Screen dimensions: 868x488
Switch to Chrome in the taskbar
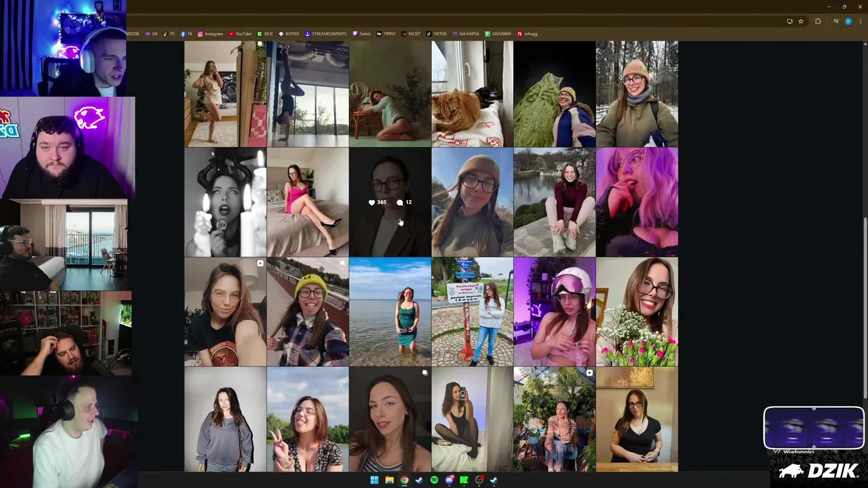click(x=404, y=480)
